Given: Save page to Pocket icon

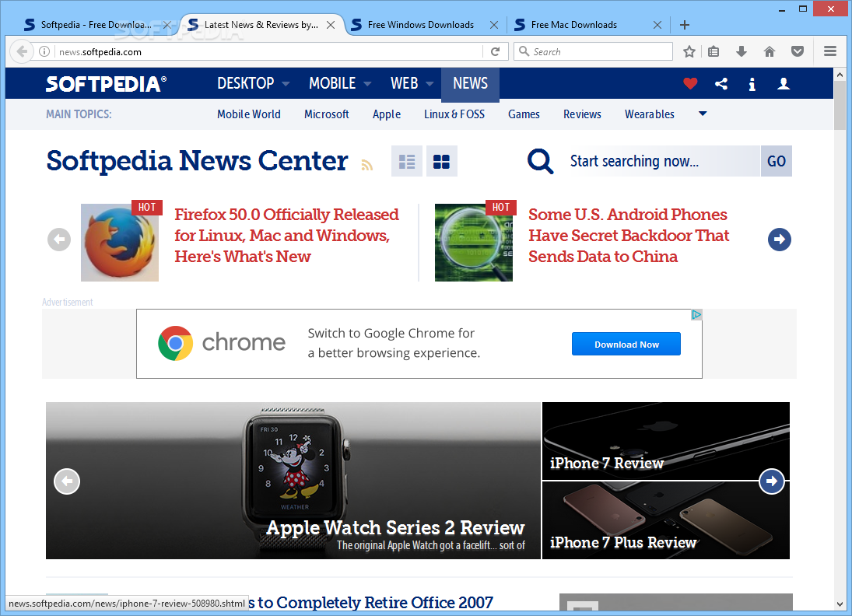Looking at the screenshot, I should pyautogui.click(x=797, y=51).
